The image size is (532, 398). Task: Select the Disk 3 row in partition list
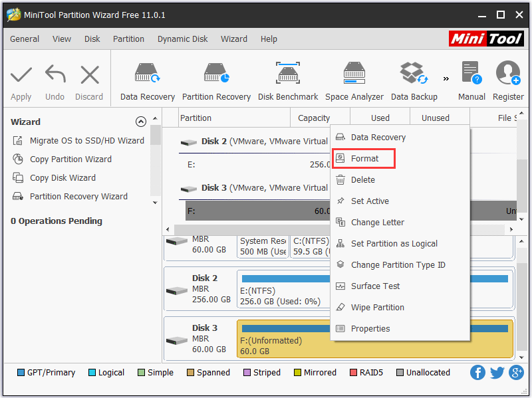pos(255,188)
